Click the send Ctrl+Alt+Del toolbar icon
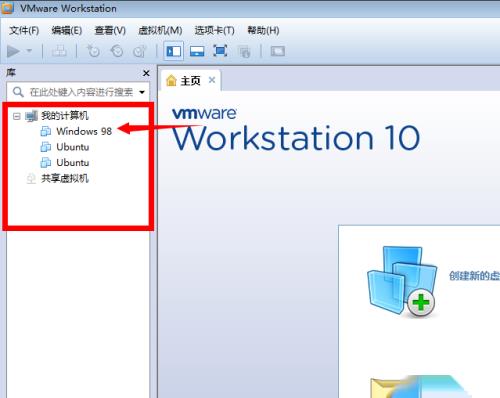This screenshot has height=398, width=500. (59, 51)
